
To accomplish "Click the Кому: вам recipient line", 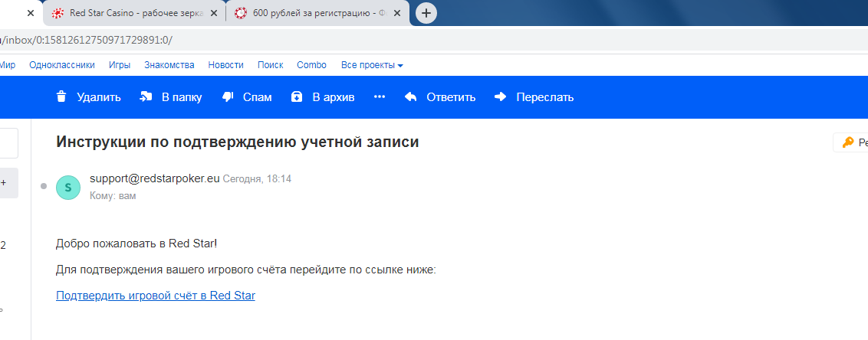I will (x=113, y=196).
